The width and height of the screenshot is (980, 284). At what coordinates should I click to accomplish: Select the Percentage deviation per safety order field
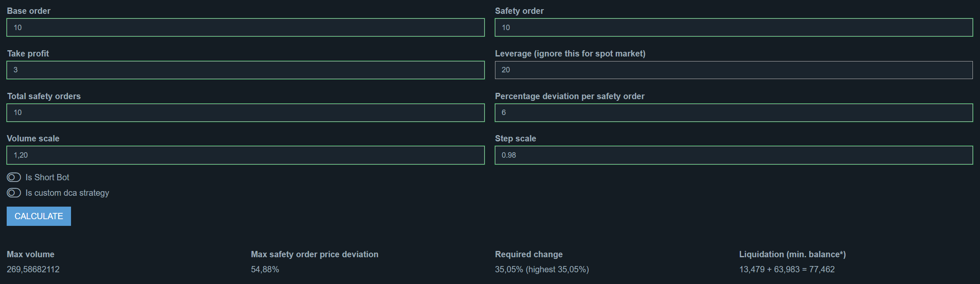[734, 113]
